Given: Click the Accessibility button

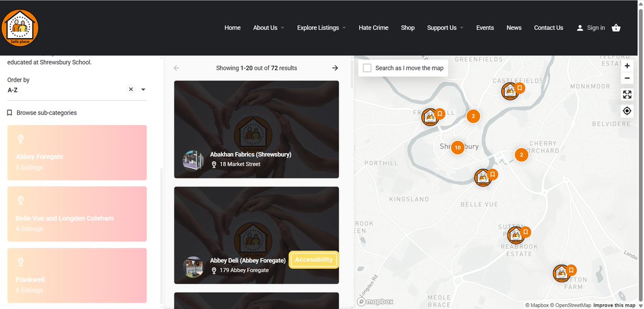Looking at the screenshot, I should point(314,260).
